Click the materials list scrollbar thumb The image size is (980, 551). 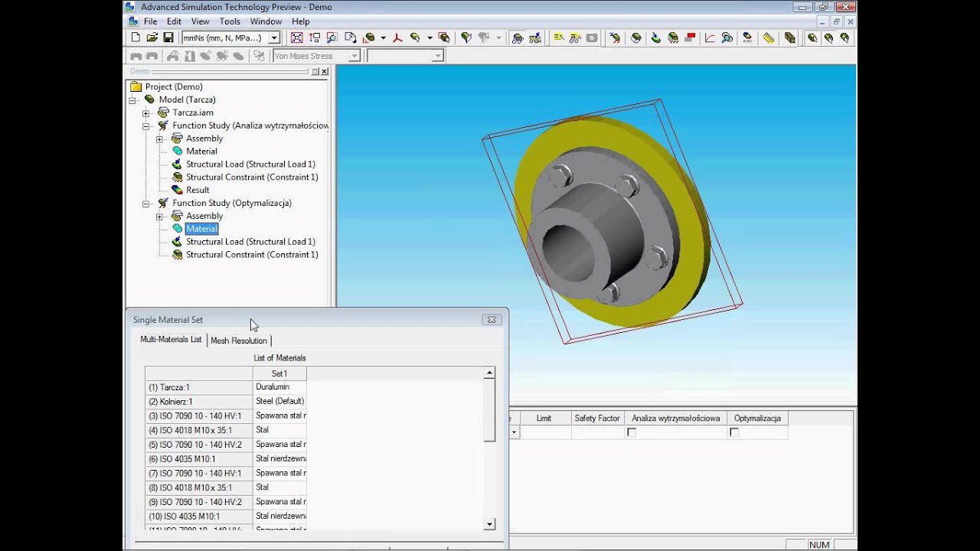click(489, 410)
